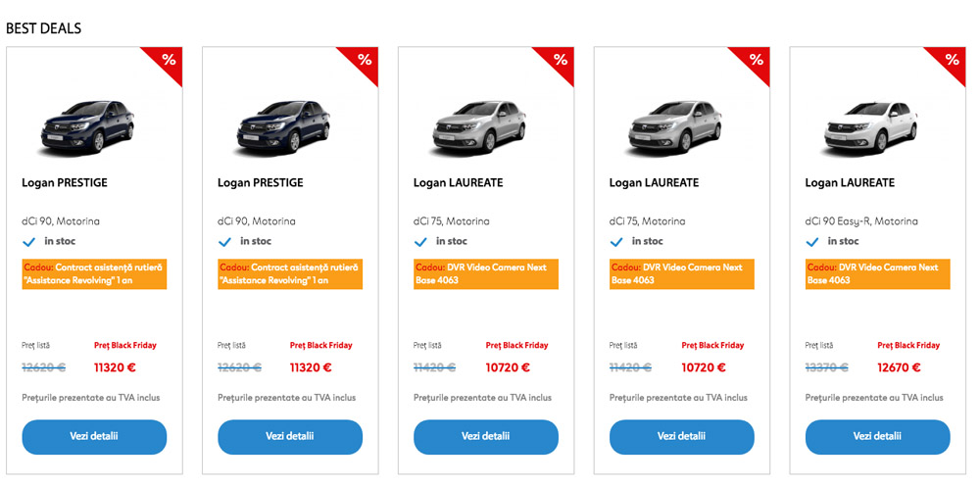Click the orange 'Assistance Revolving' gift banner, first card
The height and width of the screenshot is (486, 980).
tap(94, 273)
